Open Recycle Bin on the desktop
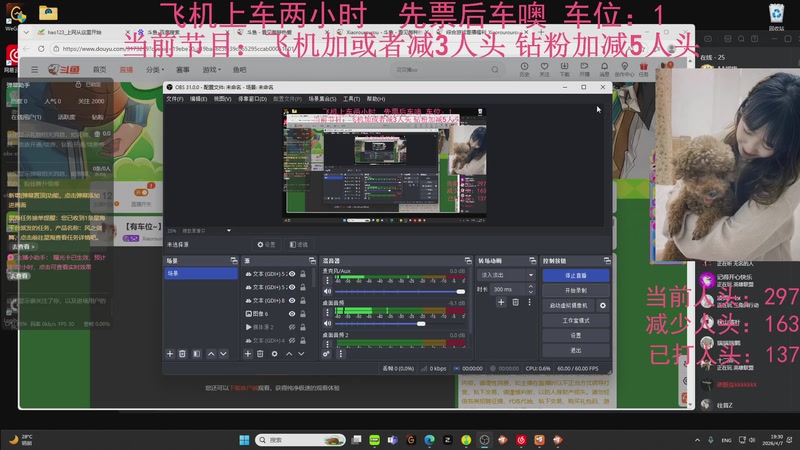The height and width of the screenshot is (450, 800). pyautogui.click(x=776, y=15)
